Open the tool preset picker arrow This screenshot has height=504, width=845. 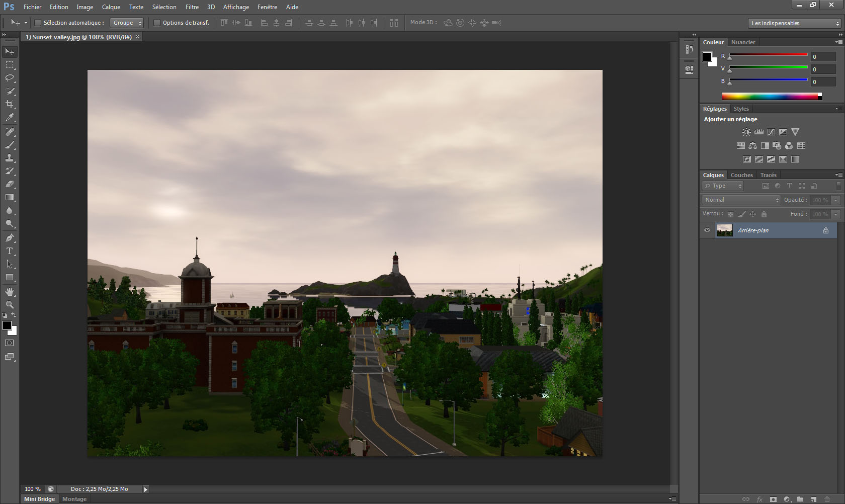26,23
